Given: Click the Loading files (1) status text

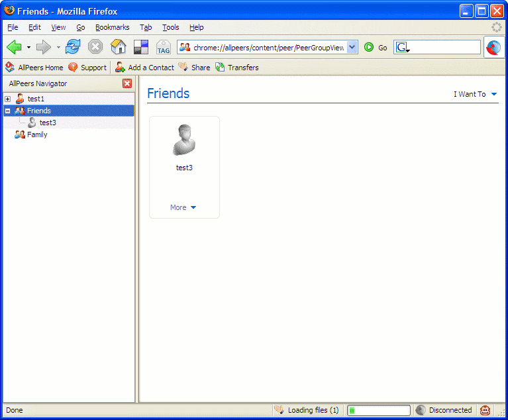Looking at the screenshot, I should tap(313, 410).
